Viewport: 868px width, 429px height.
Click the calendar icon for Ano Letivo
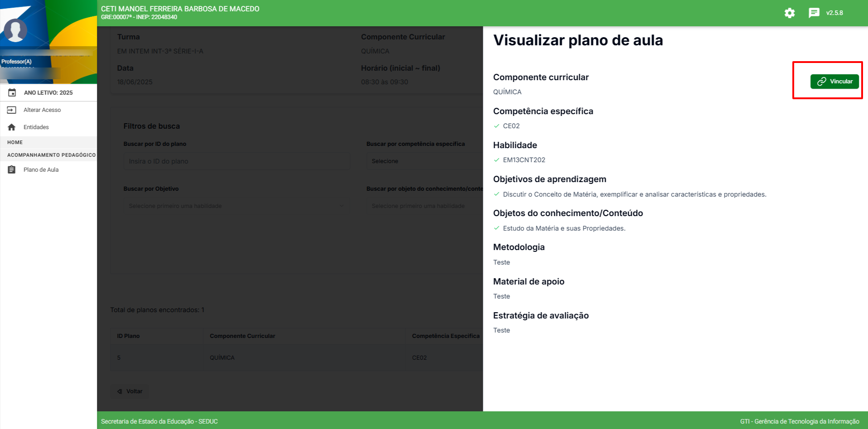click(x=12, y=92)
